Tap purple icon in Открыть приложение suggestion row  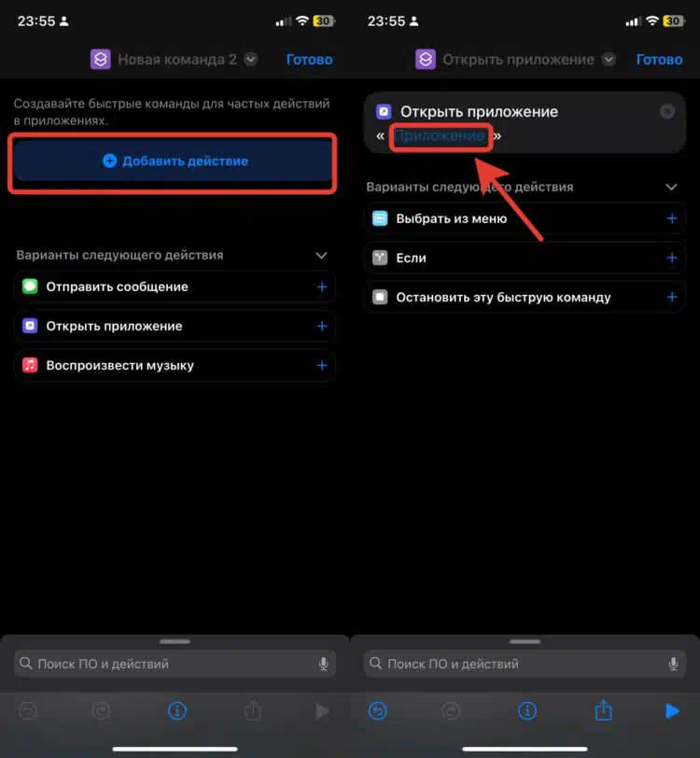30,327
